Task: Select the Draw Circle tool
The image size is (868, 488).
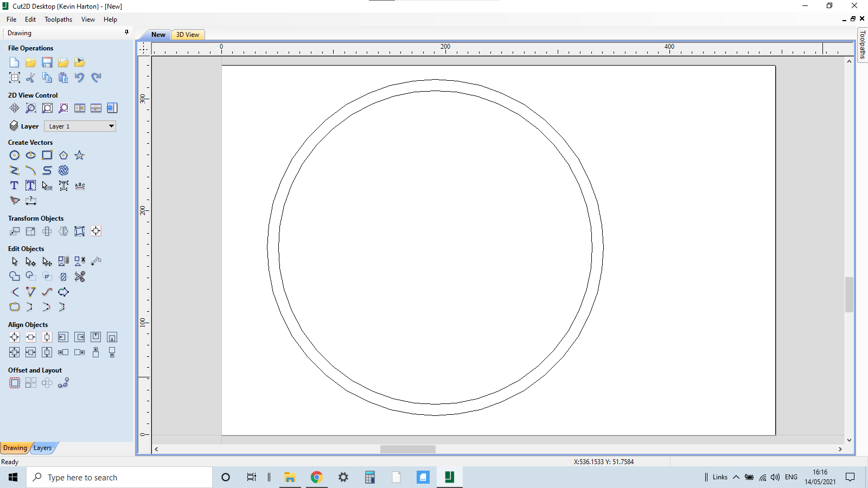Action: click(15, 155)
